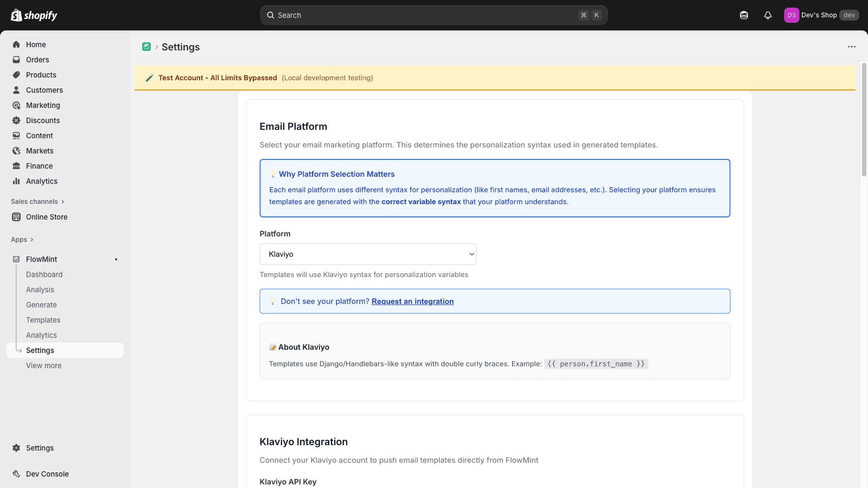868x488 pixels.
Task: Open the Finance section
Action: (x=38, y=166)
